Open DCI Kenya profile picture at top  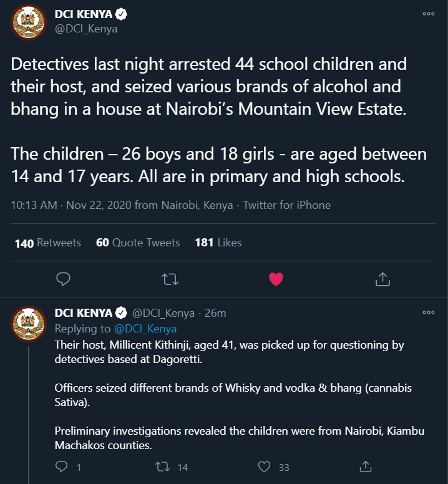click(29, 22)
